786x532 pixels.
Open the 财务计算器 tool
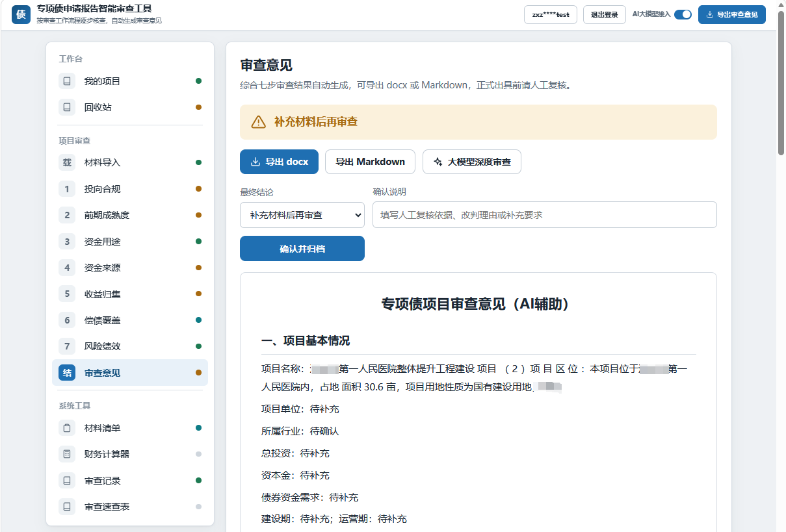click(130, 454)
